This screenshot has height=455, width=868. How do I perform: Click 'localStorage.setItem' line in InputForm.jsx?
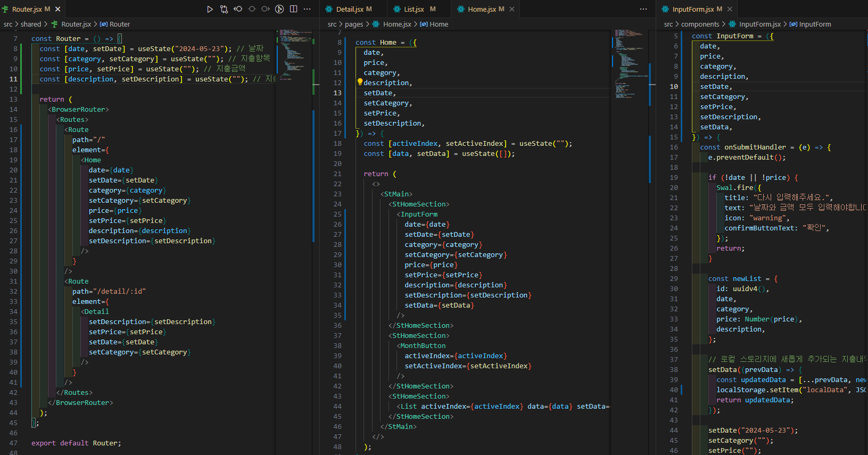[791, 390]
